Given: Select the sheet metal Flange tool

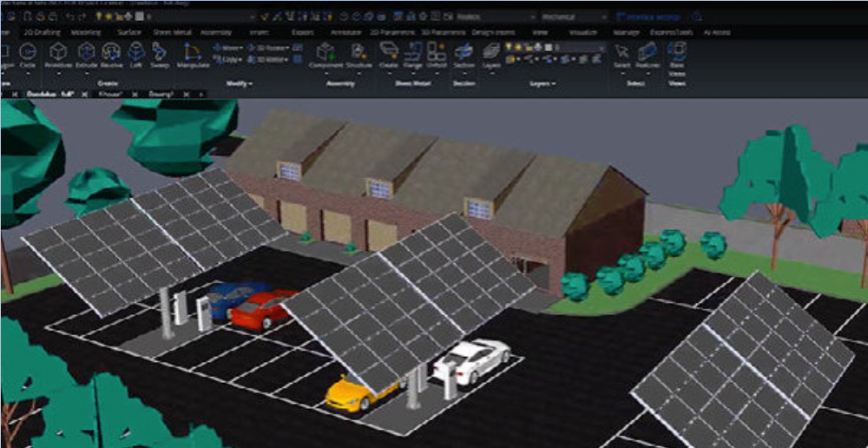Looking at the screenshot, I should coord(413,56).
